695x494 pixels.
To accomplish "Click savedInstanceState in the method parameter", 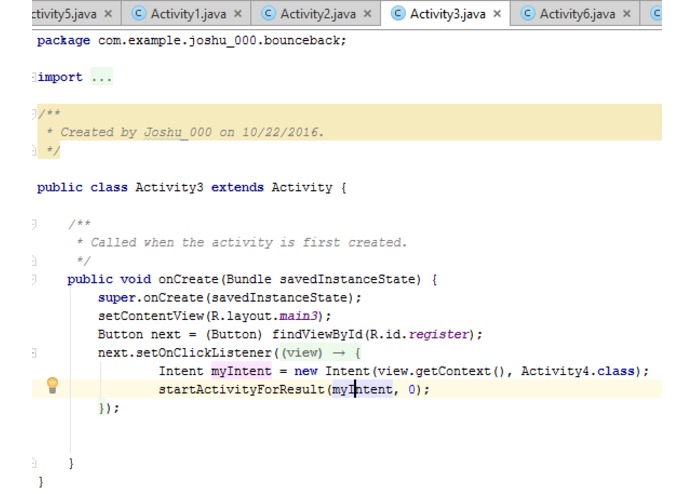I will tap(348, 280).
